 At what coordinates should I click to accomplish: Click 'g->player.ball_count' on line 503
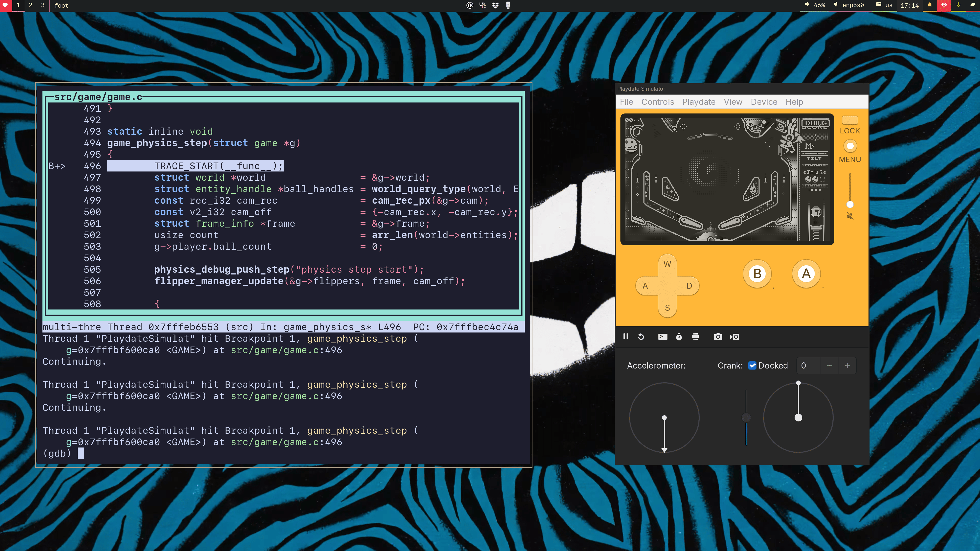(213, 247)
